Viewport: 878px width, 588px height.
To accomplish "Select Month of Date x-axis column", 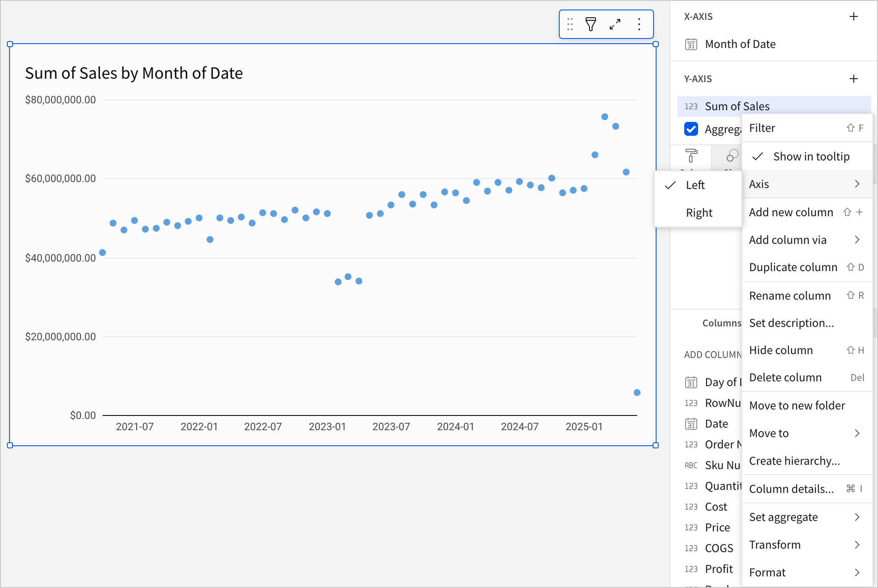I will 774,44.
